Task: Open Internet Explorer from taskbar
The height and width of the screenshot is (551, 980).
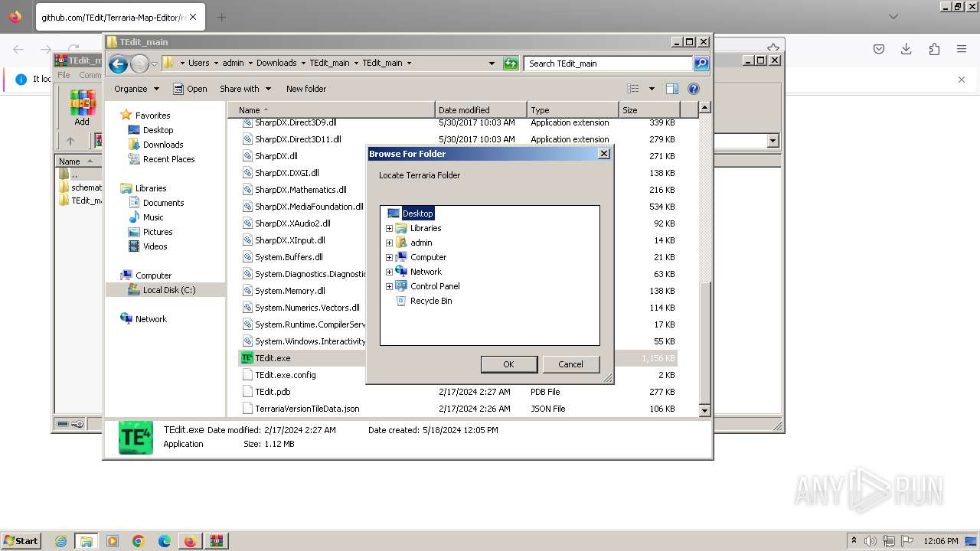Action: [60, 541]
